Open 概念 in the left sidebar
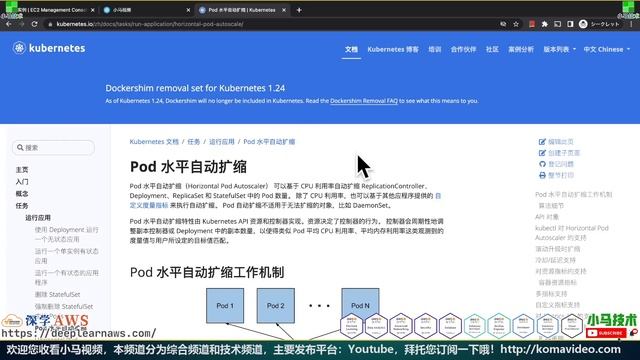Image resolution: width=640 pixels, height=360 pixels. click(x=22, y=193)
